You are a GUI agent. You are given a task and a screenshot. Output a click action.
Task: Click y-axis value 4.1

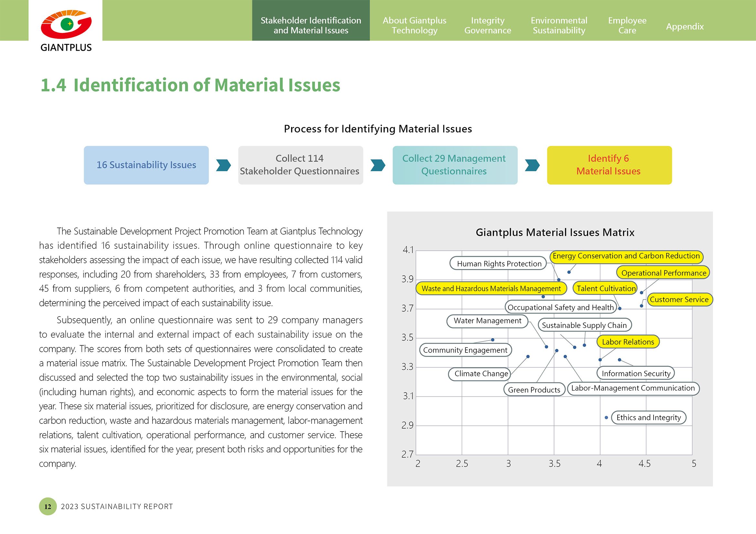click(x=408, y=250)
